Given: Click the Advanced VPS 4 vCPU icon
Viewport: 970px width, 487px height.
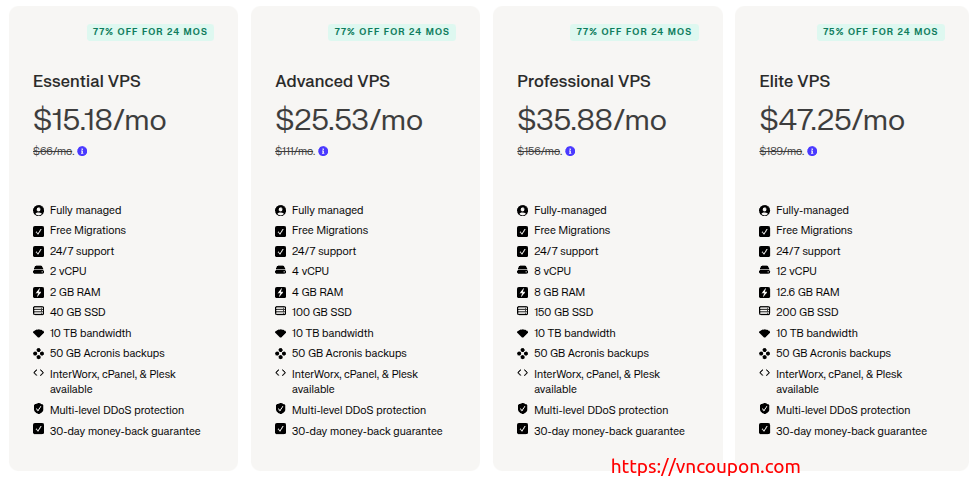Looking at the screenshot, I should pos(281,271).
